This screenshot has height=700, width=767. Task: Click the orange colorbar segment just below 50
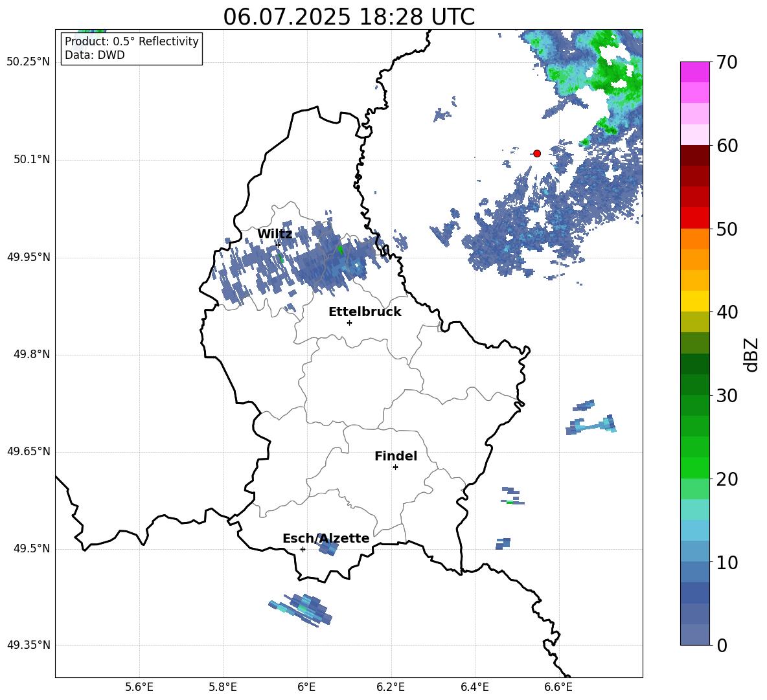click(x=695, y=239)
